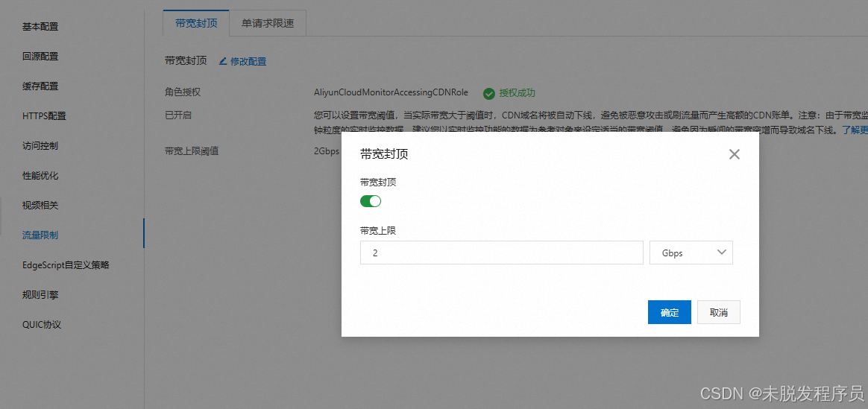Viewport: 868px width, 409px height.
Task: Open 访问控制 in the sidebar
Action: (x=40, y=146)
